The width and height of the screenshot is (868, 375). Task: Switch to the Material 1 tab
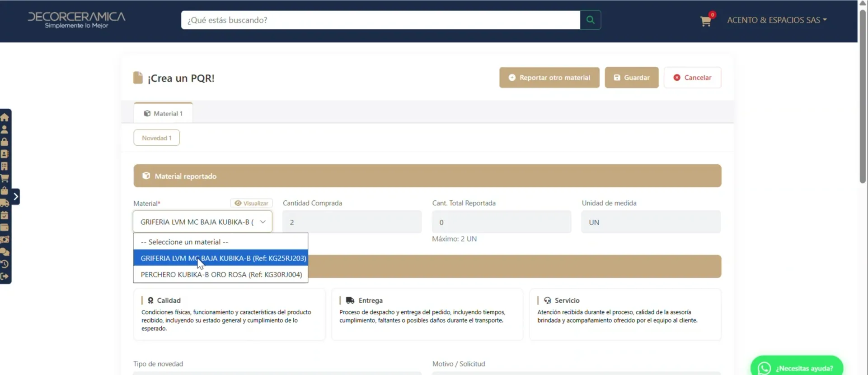164,113
